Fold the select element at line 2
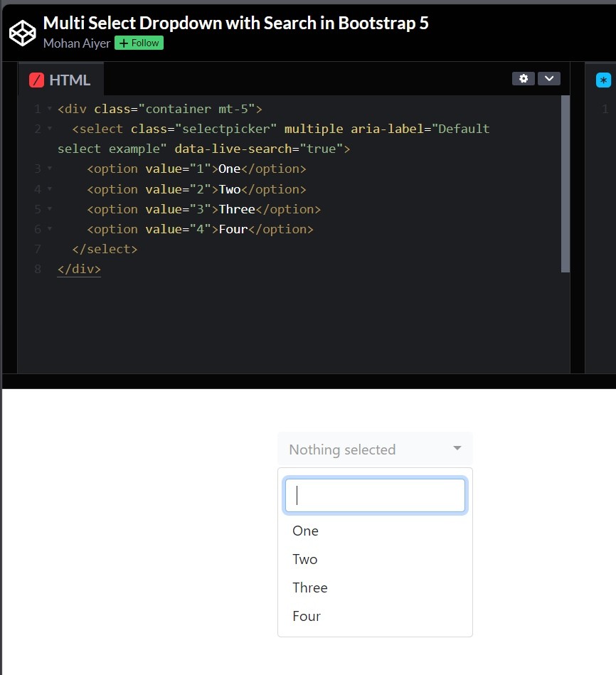Screen dimensions: 616x675 point(49,129)
